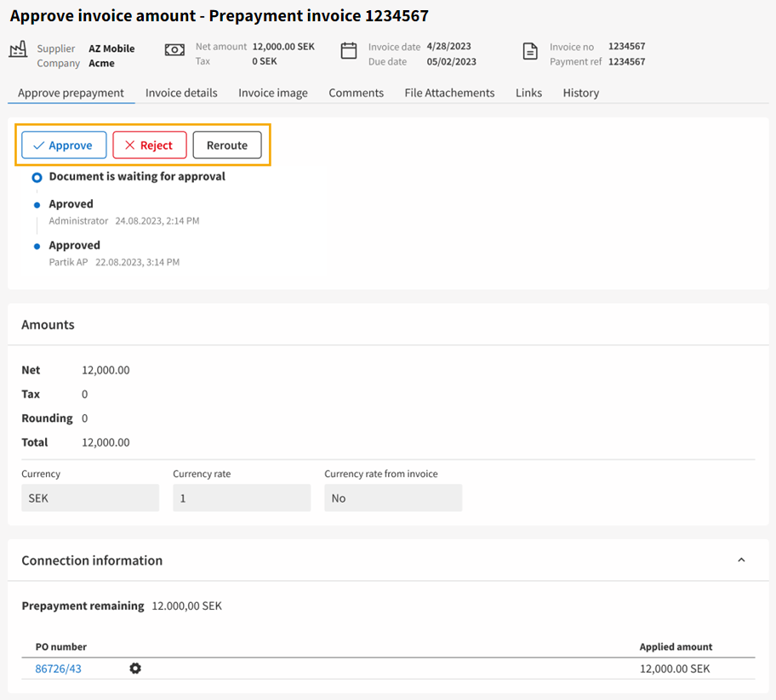Open the Currency selector showing SEK

pyautogui.click(x=89, y=498)
